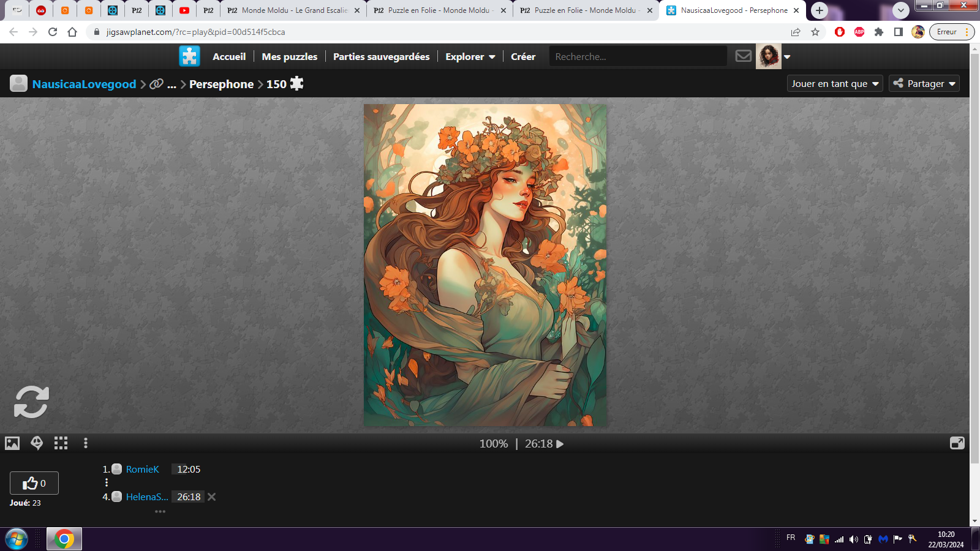980x551 pixels.
Task: Restart the puzzle with the circular arrows icon
Action: [x=31, y=402]
